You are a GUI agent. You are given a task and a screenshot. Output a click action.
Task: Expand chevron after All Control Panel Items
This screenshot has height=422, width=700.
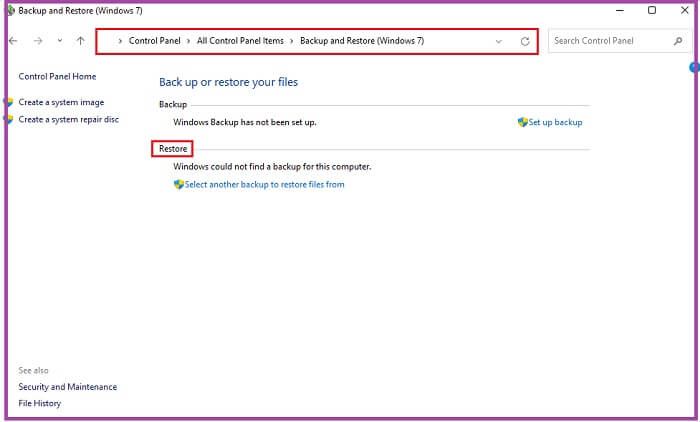point(292,41)
